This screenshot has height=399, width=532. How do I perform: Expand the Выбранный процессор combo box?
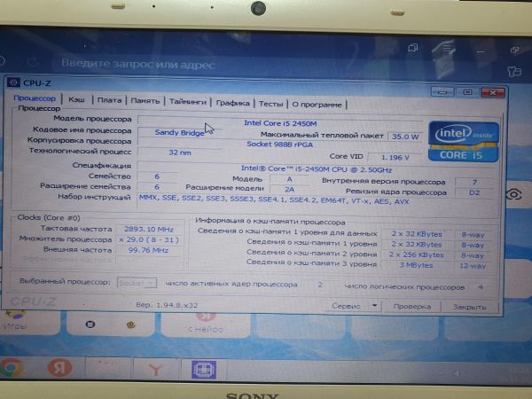(137, 283)
